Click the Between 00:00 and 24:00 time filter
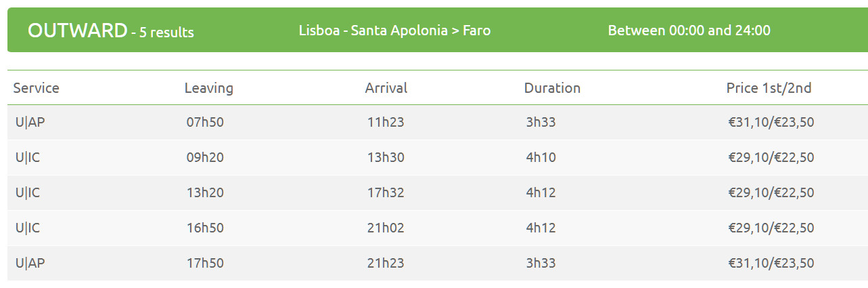Screen dimensions: 868x288 [689, 30]
